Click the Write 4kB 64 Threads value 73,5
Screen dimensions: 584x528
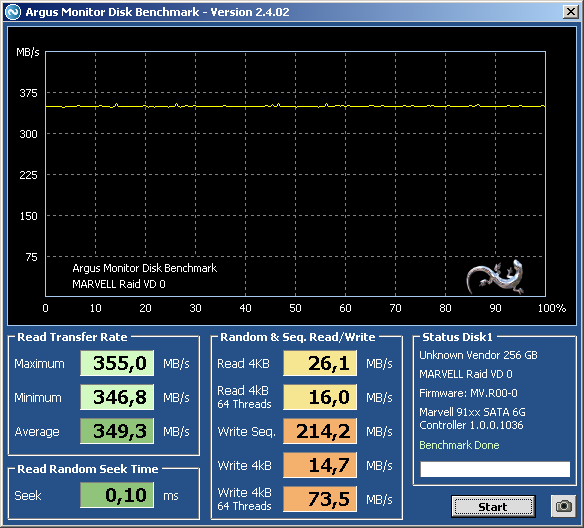pyautogui.click(x=320, y=499)
